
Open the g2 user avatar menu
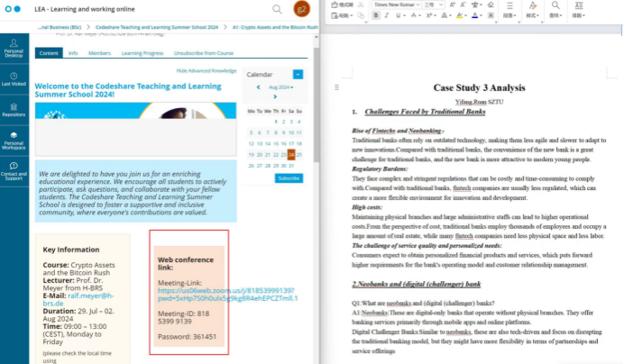[x=302, y=9]
